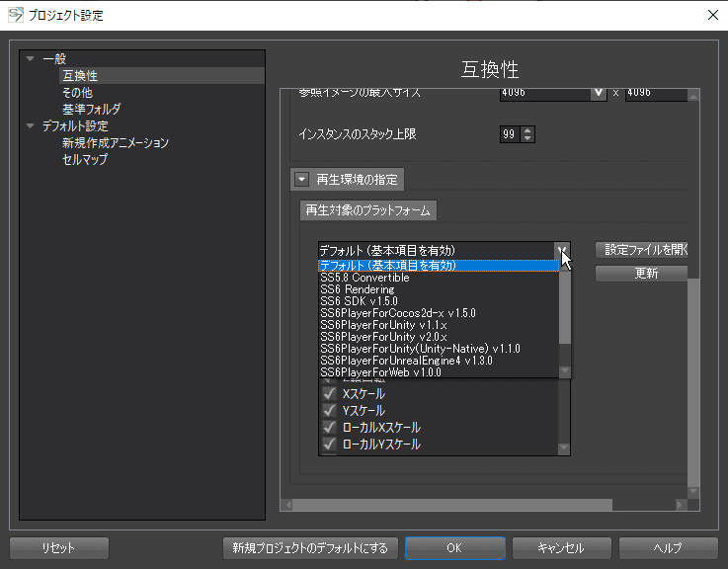Click the 更新 button
Screen dimensions: 728x569
(642, 273)
